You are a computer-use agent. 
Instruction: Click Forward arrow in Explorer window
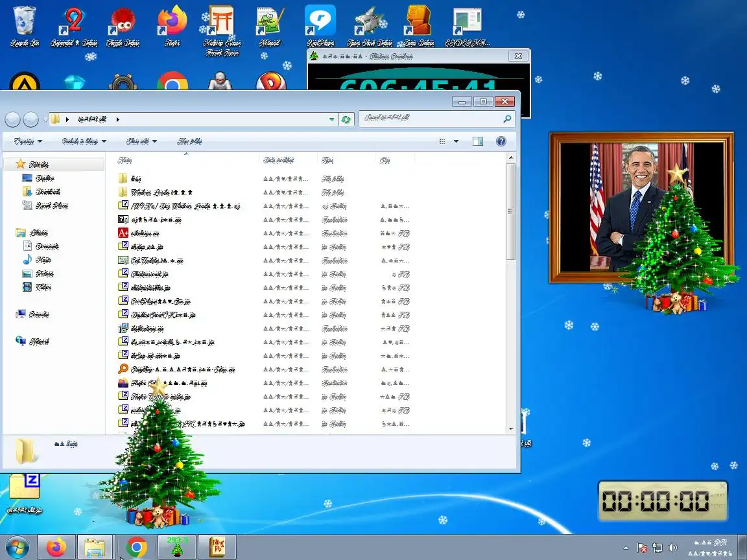click(31, 119)
